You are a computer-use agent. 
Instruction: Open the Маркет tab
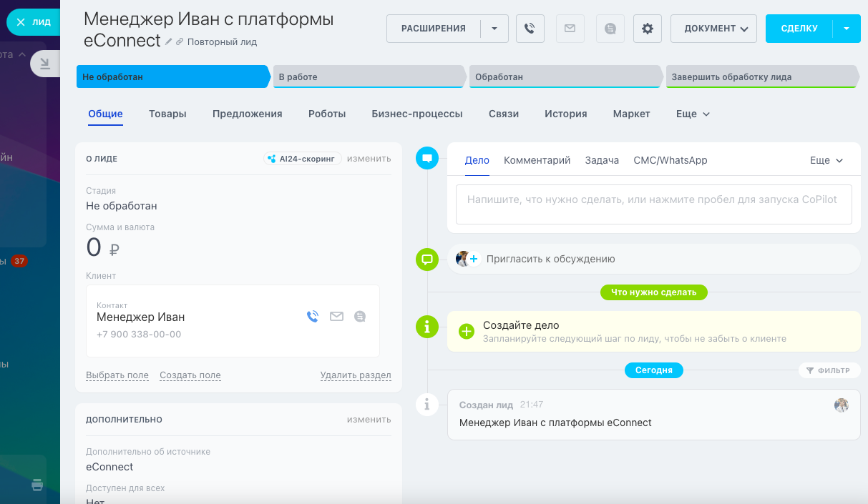pyautogui.click(x=632, y=114)
